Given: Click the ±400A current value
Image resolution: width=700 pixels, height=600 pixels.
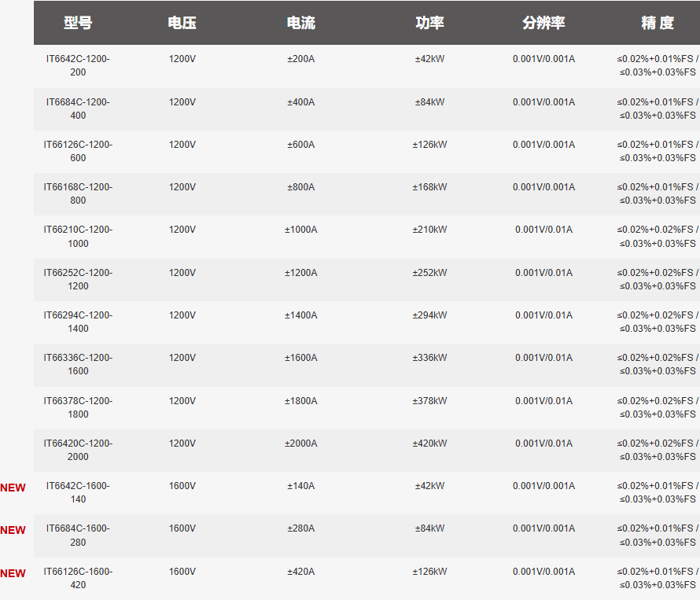Looking at the screenshot, I should click(x=301, y=102).
